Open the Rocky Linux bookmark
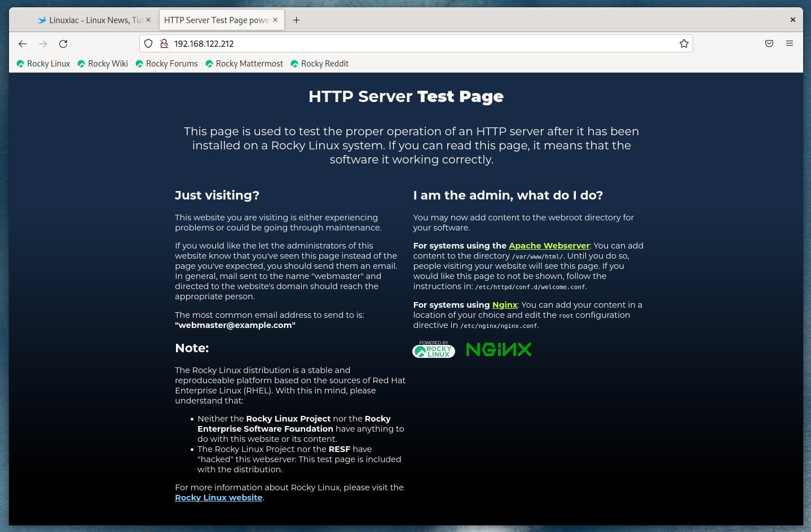This screenshot has height=532, width=811. [x=43, y=64]
